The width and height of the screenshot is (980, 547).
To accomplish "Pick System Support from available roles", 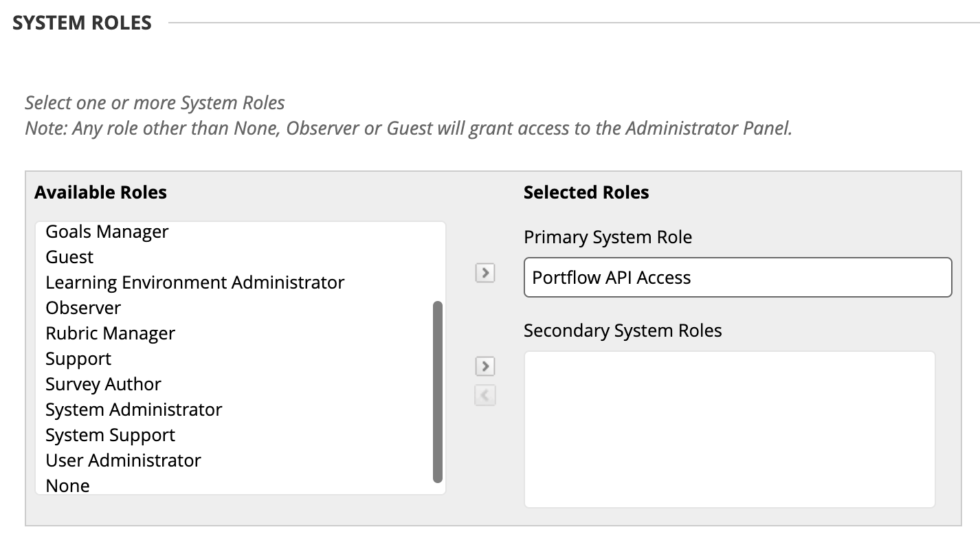I will tap(110, 436).
